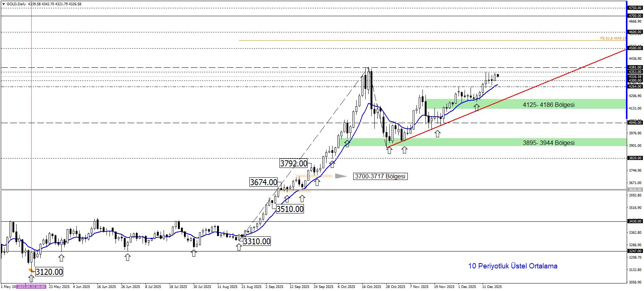644x291 pixels.
Task: Click the gray 3626.00 price tag
Action: [635, 190]
